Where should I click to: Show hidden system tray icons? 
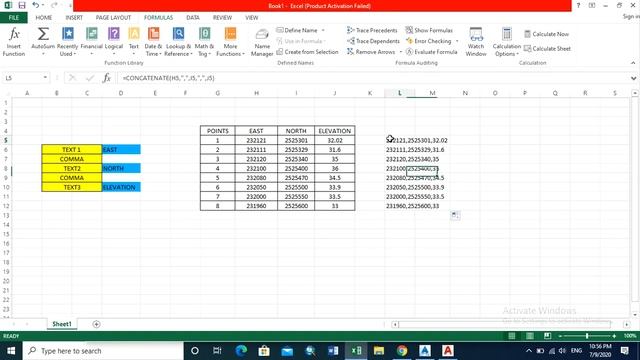pyautogui.click(x=529, y=351)
